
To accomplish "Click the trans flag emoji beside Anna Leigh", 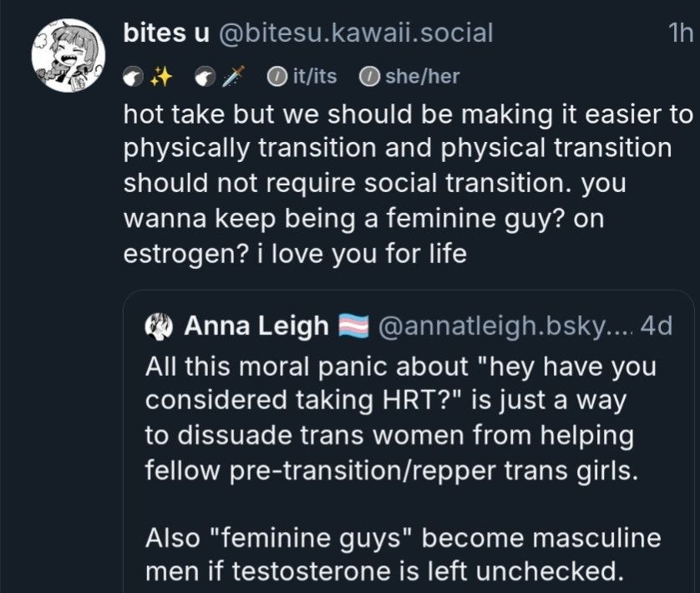I will click(353, 326).
